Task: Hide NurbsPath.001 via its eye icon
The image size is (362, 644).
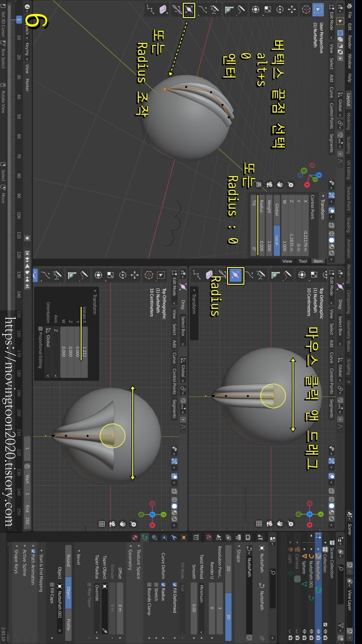Action: pyautogui.click(x=311, y=631)
